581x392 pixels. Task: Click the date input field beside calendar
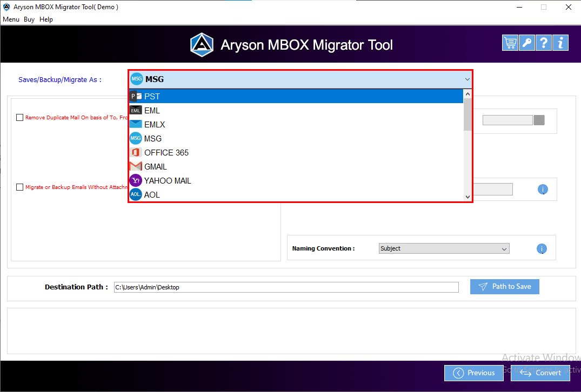tap(507, 120)
